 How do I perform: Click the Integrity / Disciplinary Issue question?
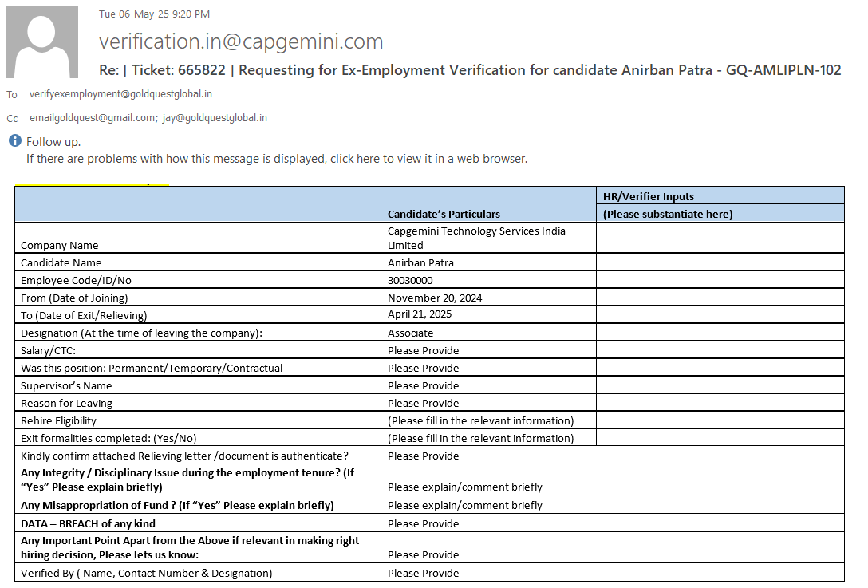tap(187, 480)
